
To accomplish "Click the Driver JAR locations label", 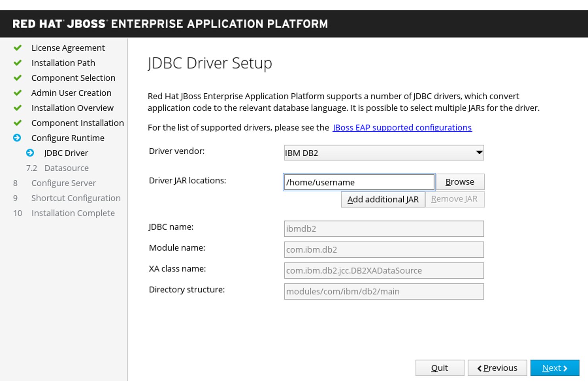I will click(188, 181).
